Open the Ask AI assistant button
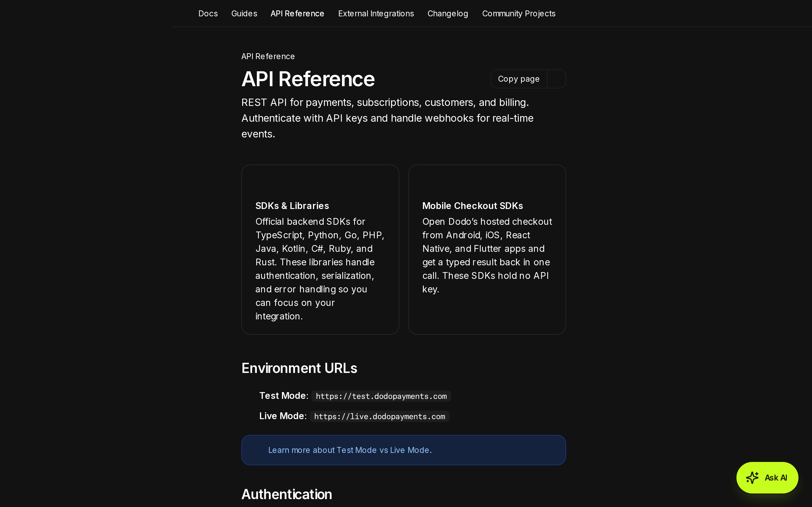Image resolution: width=812 pixels, height=507 pixels. pos(767,477)
